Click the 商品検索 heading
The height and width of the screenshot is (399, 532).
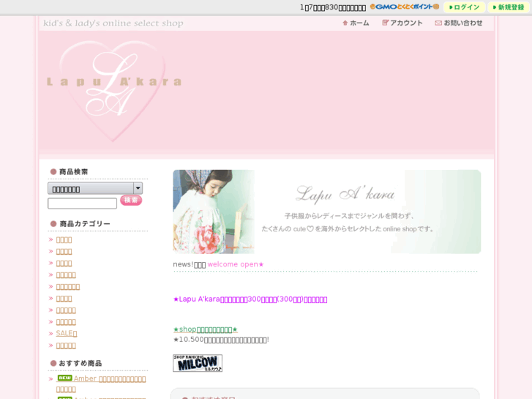tap(74, 172)
